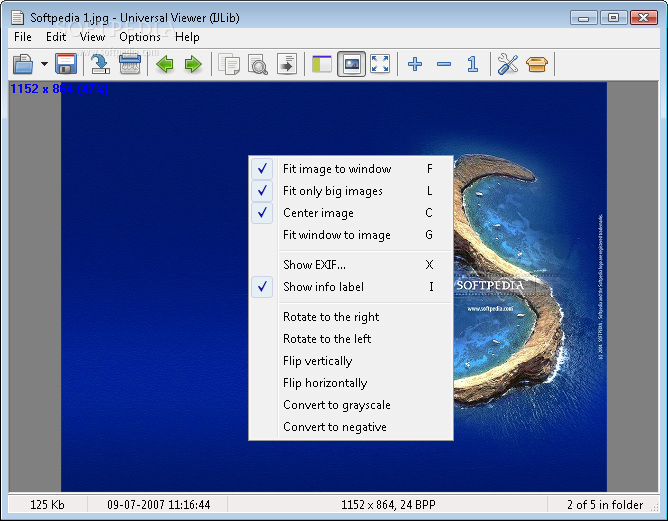Click the Open file folder icon
This screenshot has width=668, height=521.
tap(23, 64)
